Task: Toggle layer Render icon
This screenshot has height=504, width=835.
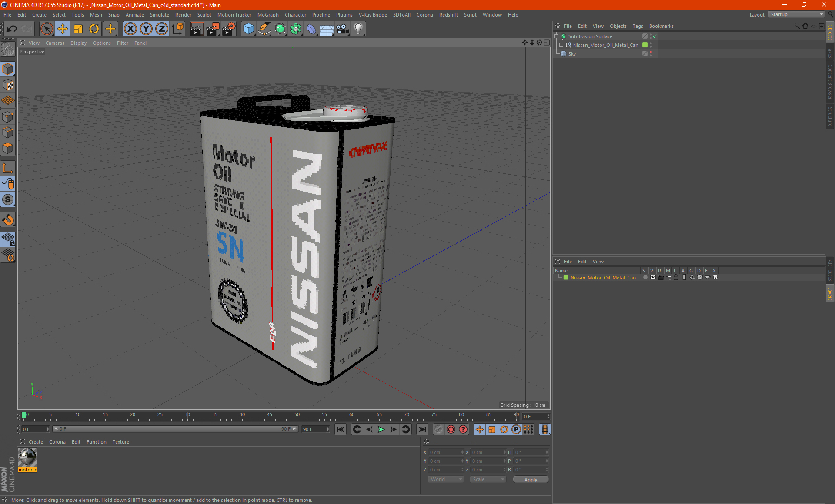Action: 661,277
